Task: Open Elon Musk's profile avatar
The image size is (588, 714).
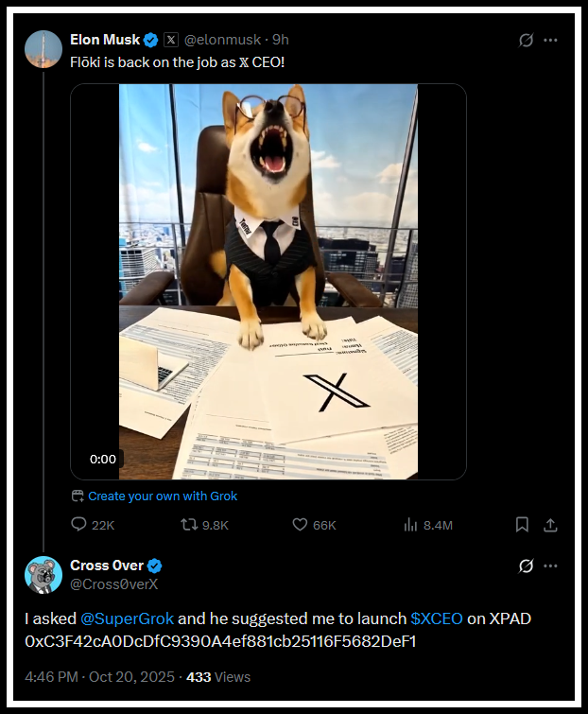Action: click(43, 49)
